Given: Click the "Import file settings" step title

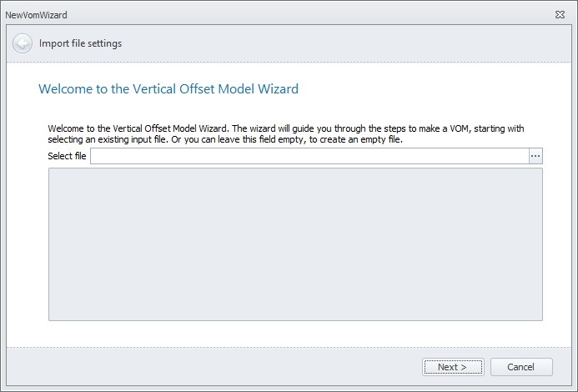Looking at the screenshot, I should (x=80, y=43).
